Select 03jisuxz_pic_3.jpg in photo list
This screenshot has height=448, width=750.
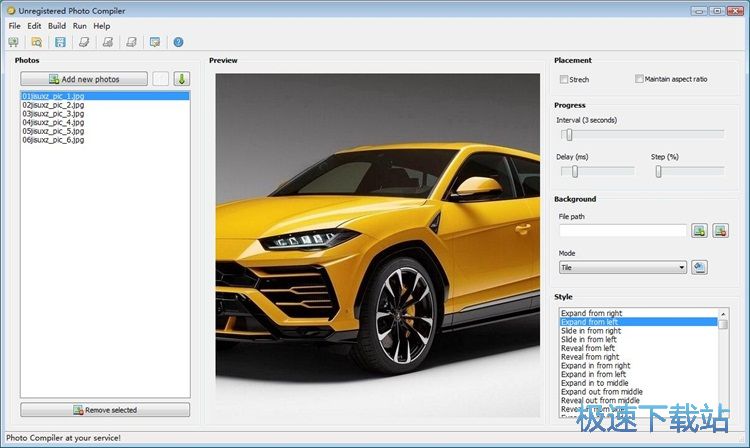(105, 114)
